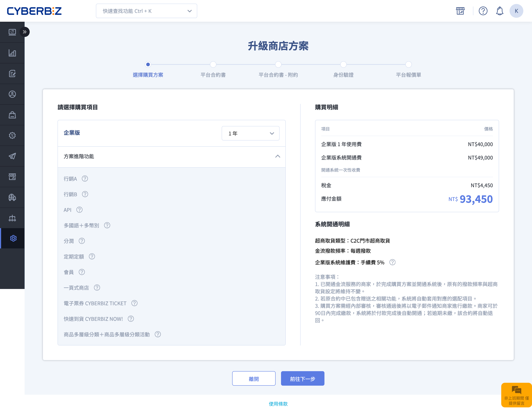532x411 pixels.
Task: Open the money delivery truck sidebar icon
Action: tap(12, 197)
